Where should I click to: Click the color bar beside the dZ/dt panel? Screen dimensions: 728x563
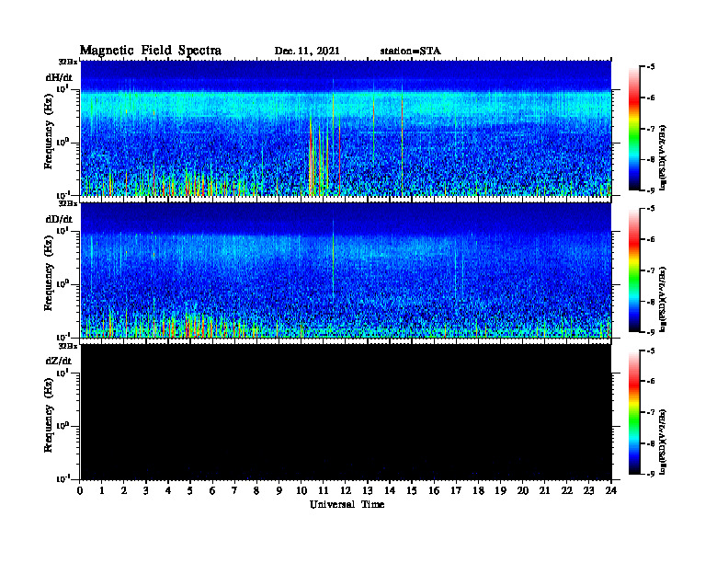[x=634, y=412]
